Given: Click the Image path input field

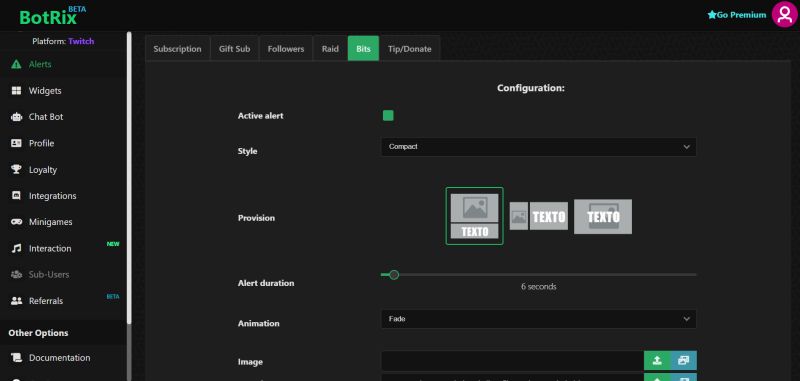Looking at the screenshot, I should coord(512,361).
